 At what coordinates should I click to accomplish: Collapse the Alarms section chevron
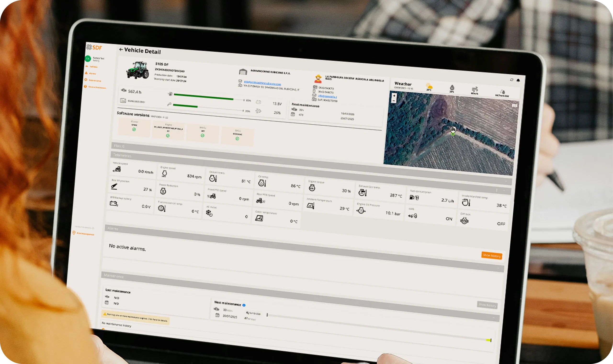498,268
